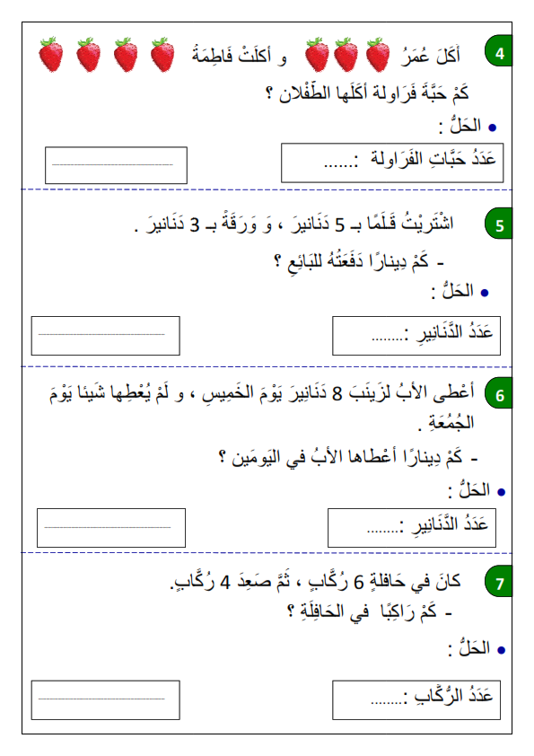Click the middle strawberry in Omar's group
The width and height of the screenshot is (534, 756).
346,55
